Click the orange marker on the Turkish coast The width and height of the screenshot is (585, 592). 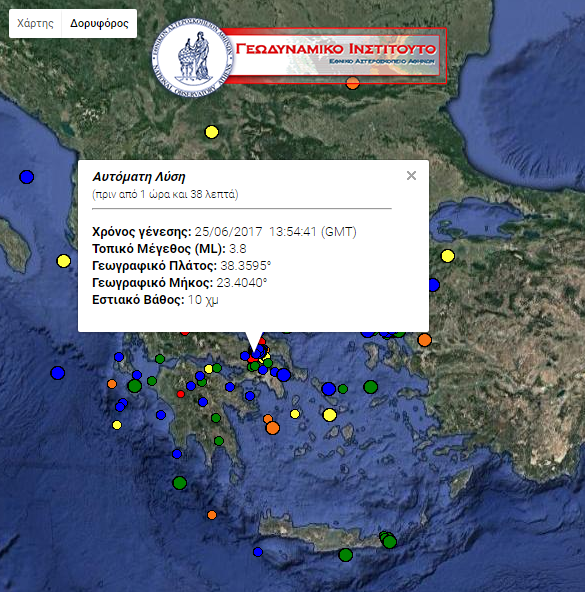click(424, 340)
